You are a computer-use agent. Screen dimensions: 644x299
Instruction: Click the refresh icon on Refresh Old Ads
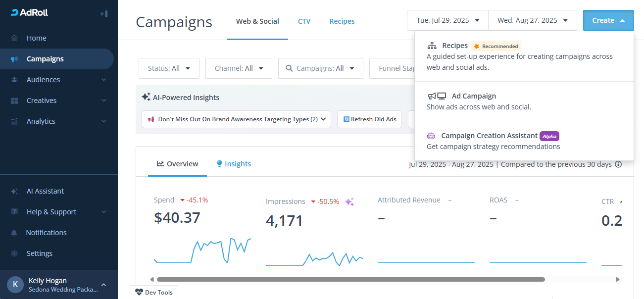coord(347,119)
